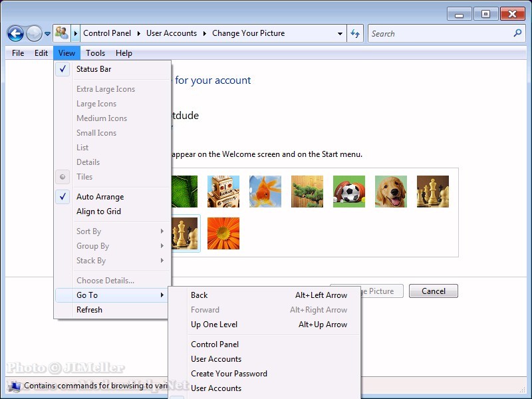Select the goldfish account picture
The height and width of the screenshot is (399, 532).
pyautogui.click(x=265, y=192)
